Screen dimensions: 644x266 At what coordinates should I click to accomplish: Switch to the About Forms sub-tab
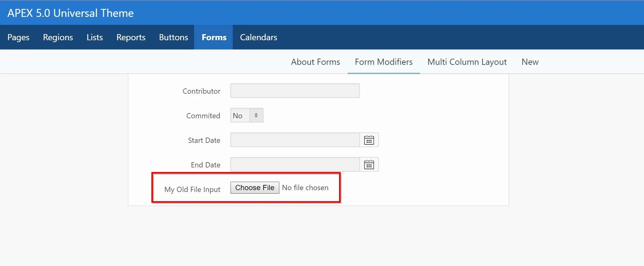[315, 62]
